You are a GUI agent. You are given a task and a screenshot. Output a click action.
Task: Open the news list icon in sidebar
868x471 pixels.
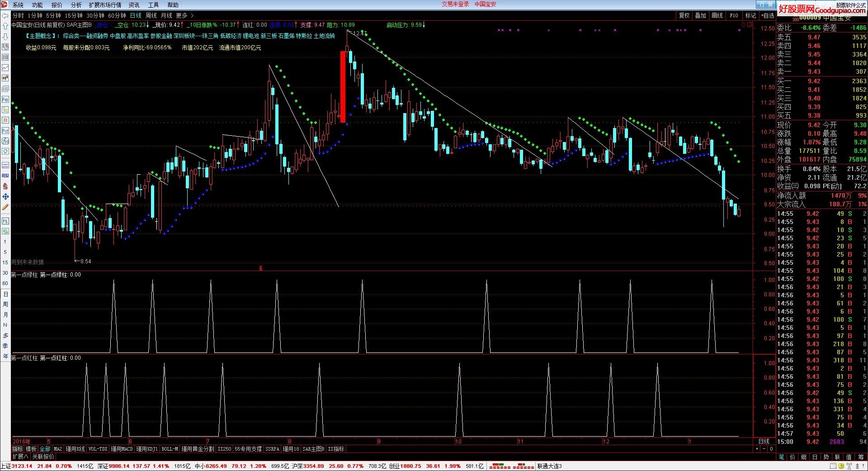pyautogui.click(x=5, y=89)
